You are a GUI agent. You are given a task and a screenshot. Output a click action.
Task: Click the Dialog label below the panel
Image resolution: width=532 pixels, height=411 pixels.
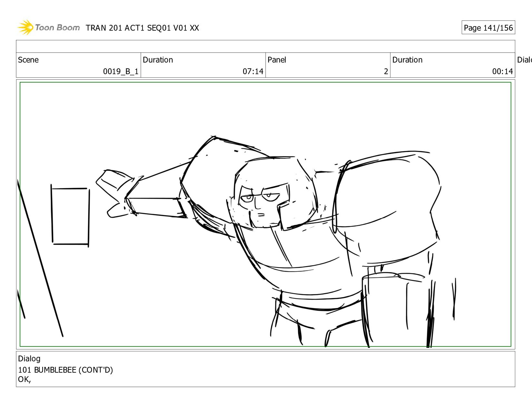[x=29, y=359]
